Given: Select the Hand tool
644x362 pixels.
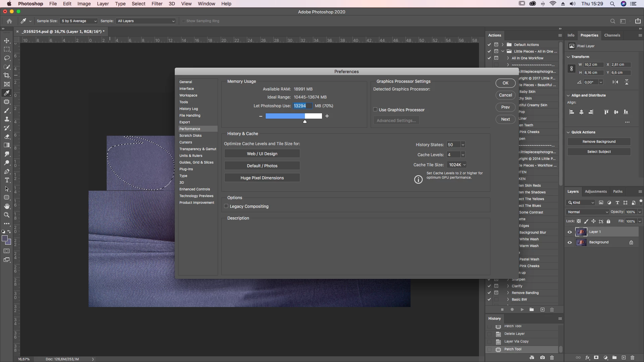Looking at the screenshot, I should coord(7,206).
